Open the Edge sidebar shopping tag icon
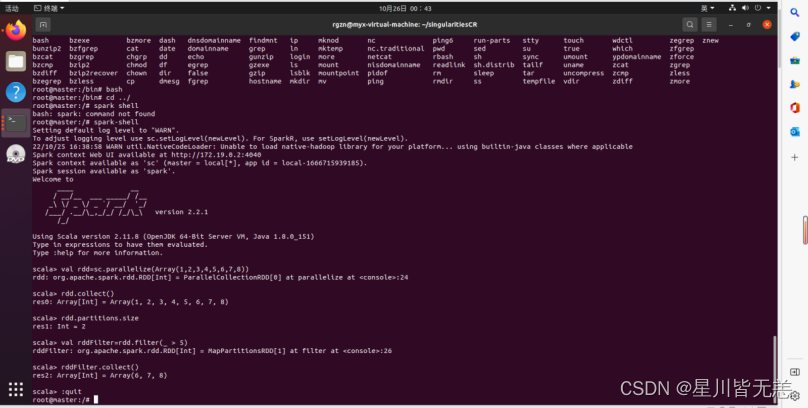This screenshot has height=408, width=808. click(x=795, y=37)
